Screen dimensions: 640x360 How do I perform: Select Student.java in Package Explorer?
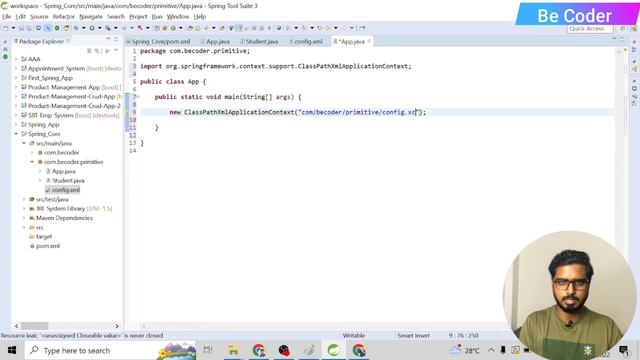[x=68, y=180]
